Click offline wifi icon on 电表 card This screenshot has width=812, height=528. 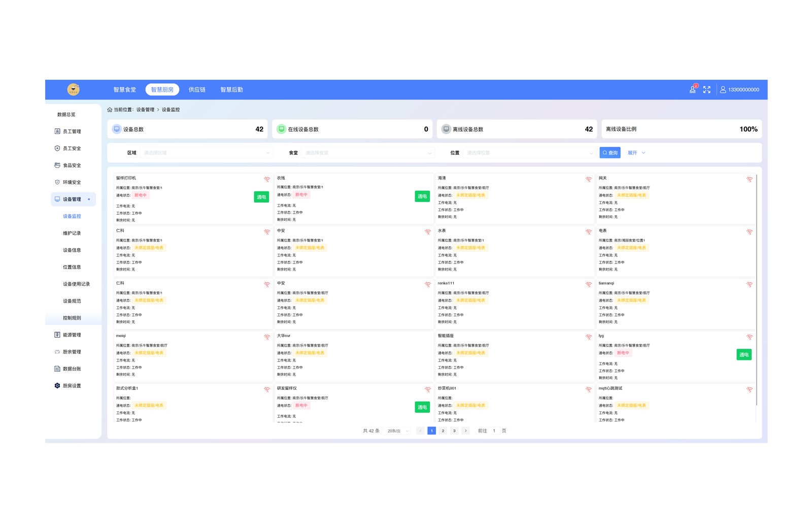point(750,232)
